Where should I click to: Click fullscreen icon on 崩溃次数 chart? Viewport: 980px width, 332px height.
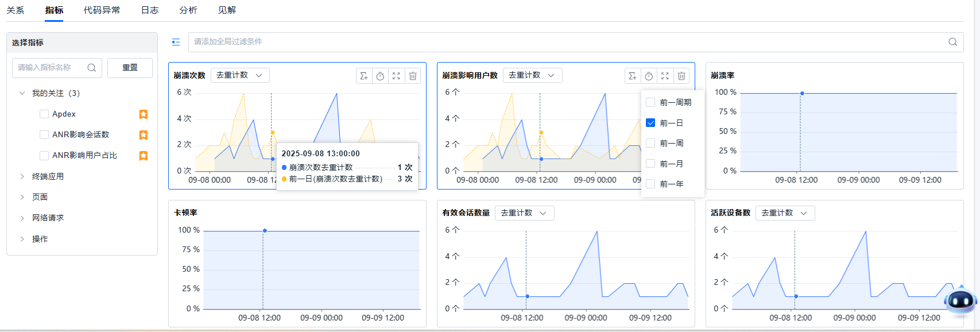(x=396, y=76)
